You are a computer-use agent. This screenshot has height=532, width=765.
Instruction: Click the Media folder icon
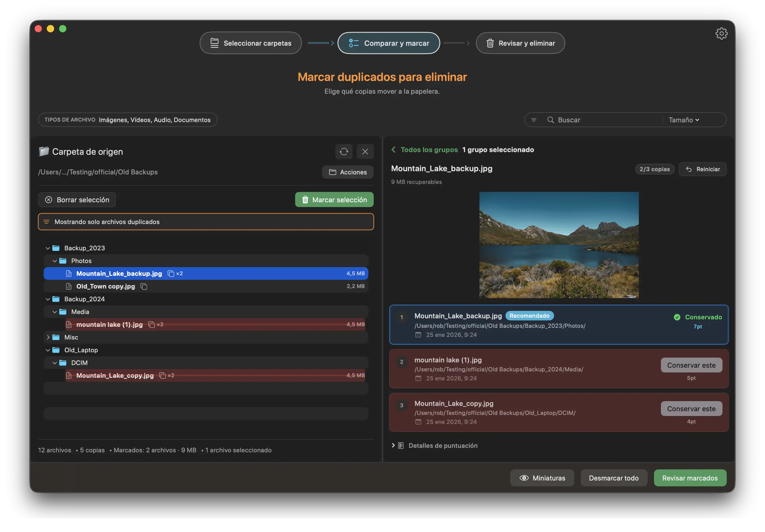click(x=63, y=312)
